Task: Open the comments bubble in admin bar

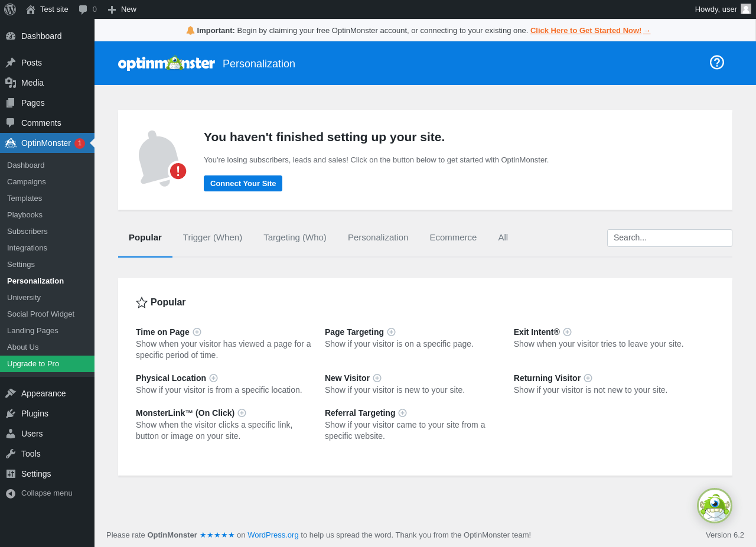Action: click(x=83, y=9)
